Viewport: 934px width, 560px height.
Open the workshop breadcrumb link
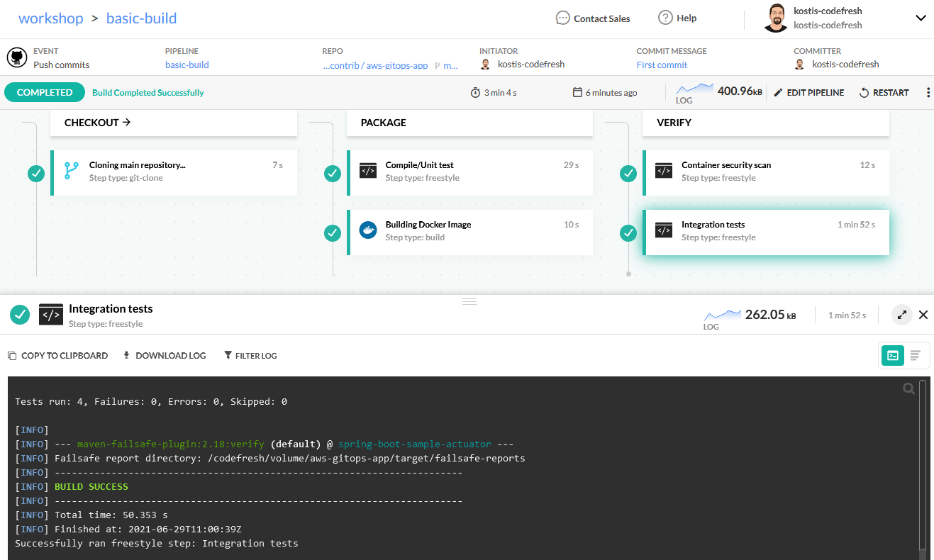[x=51, y=18]
